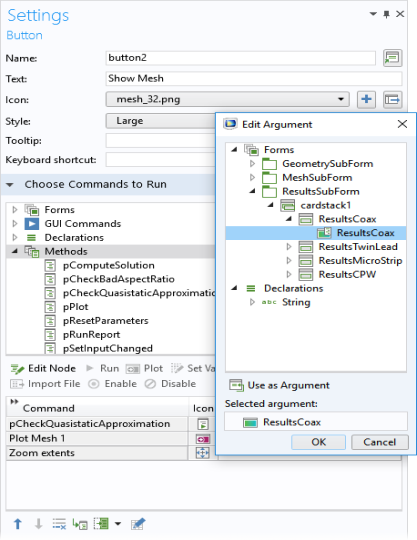Open the Icon mesh_32.png dropdown

[227, 100]
